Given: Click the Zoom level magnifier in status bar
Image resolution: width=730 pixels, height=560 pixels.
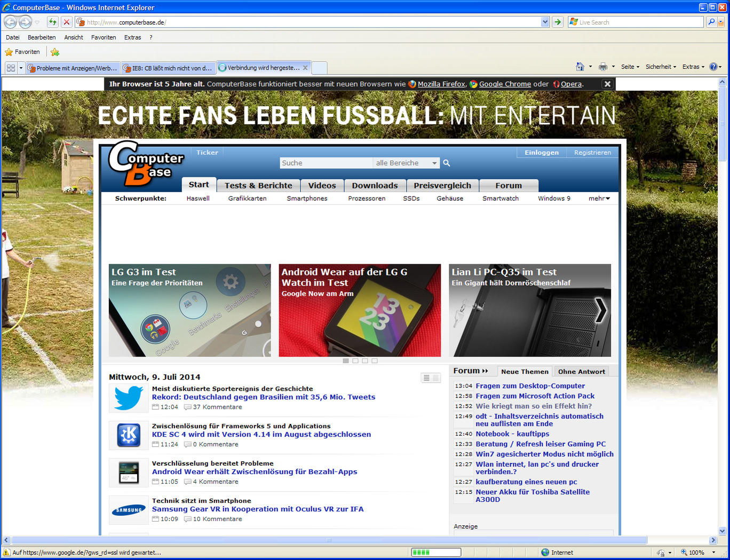Looking at the screenshot, I should [684, 553].
